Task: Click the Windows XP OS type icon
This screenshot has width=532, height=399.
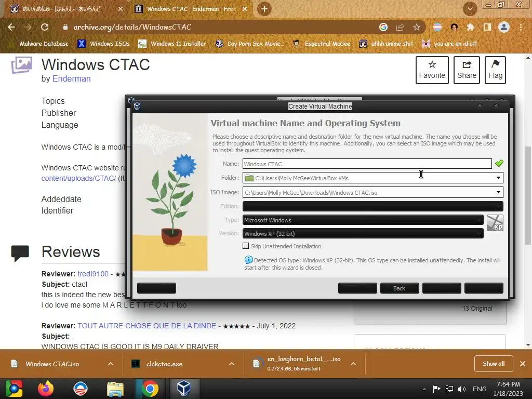Action: [495, 223]
